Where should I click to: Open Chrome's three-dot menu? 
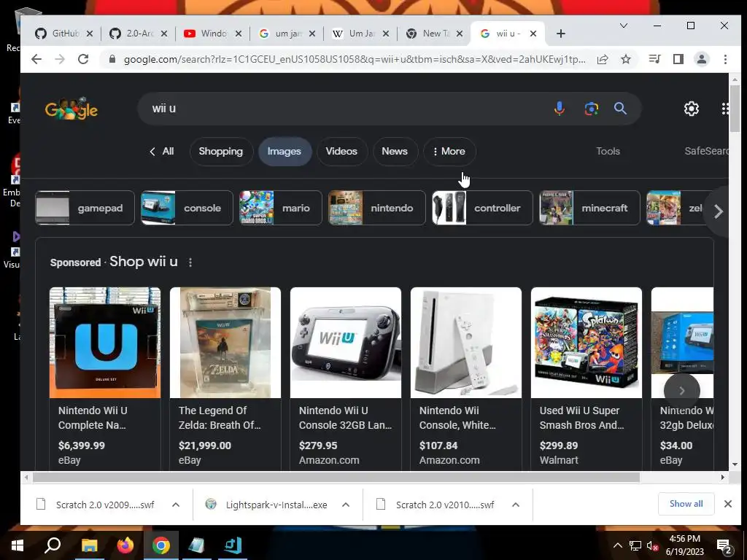pos(725,59)
